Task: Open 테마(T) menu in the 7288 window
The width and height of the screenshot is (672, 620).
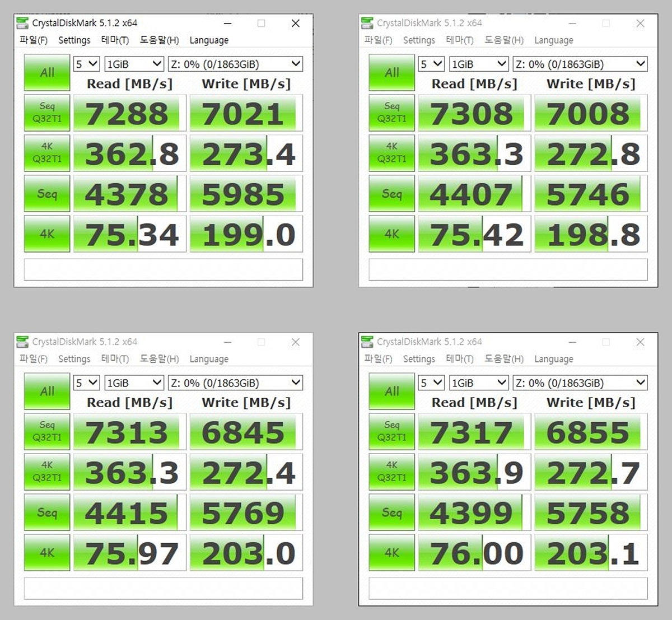Action: pos(115,40)
